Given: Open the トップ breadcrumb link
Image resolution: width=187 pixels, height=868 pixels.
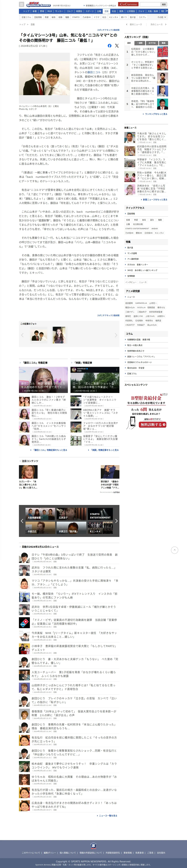Looking at the screenshot, I should 22,24.
